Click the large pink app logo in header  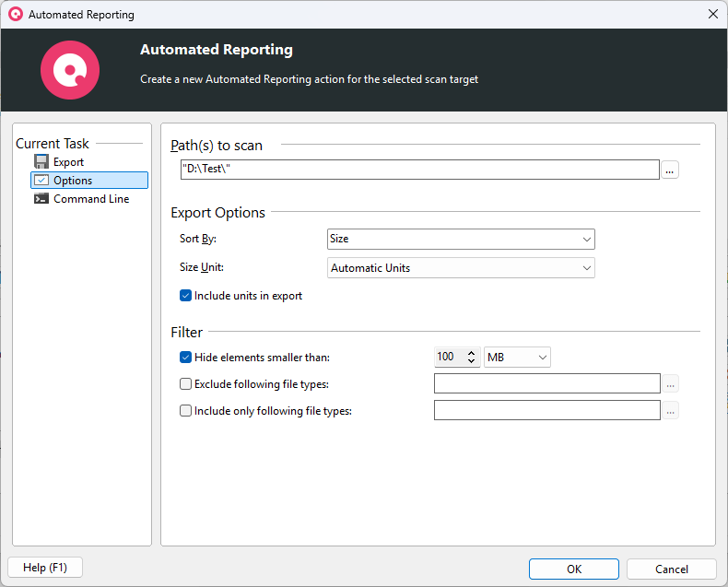point(69,70)
